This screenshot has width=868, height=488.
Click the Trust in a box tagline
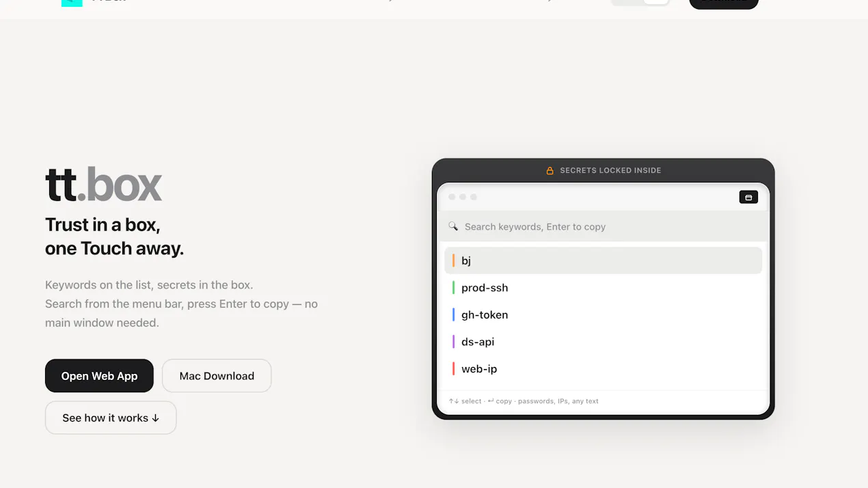pos(114,236)
